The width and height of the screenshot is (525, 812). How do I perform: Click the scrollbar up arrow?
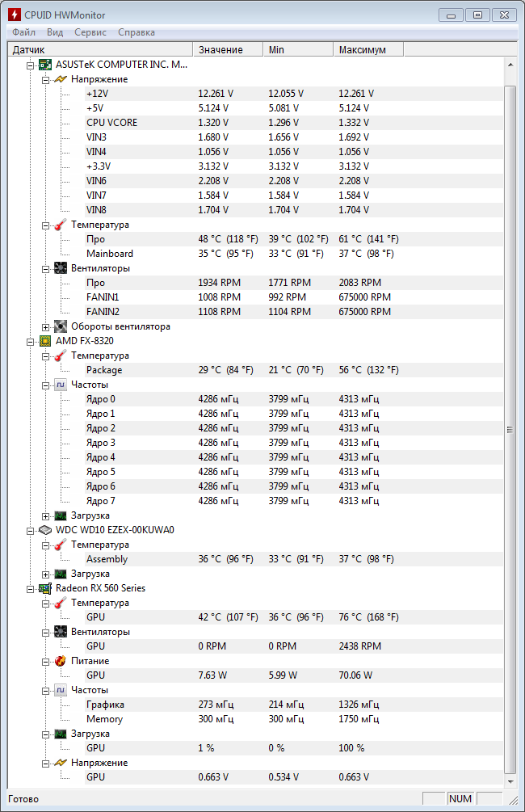click(510, 65)
